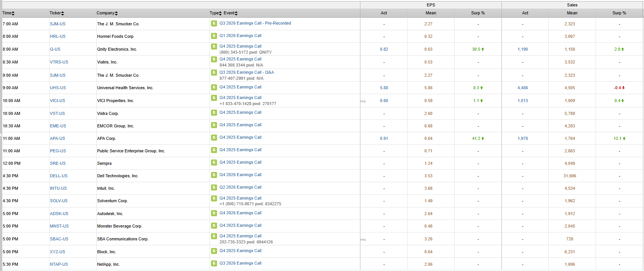Open SJM Q3 2026 Earnings Call Pre-Recorded

[255, 23]
